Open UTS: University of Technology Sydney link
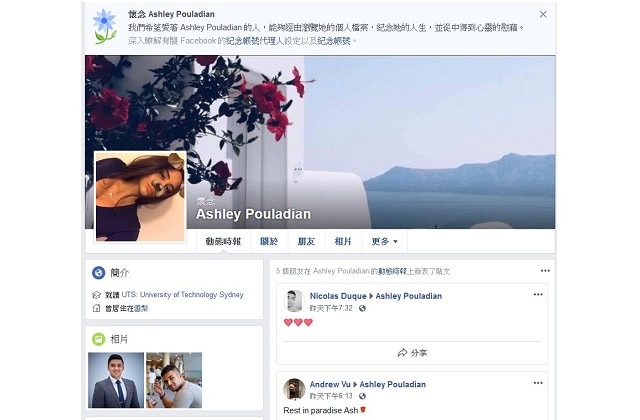Screen dimensions: 640x420 [x=182, y=295]
